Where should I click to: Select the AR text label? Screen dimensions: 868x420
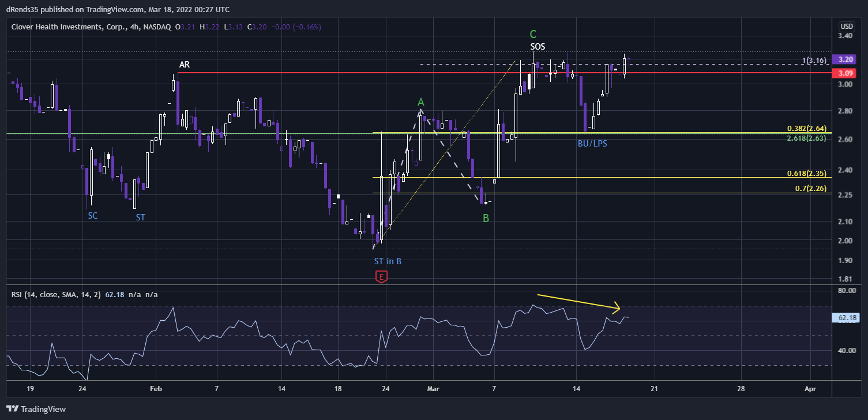(185, 66)
